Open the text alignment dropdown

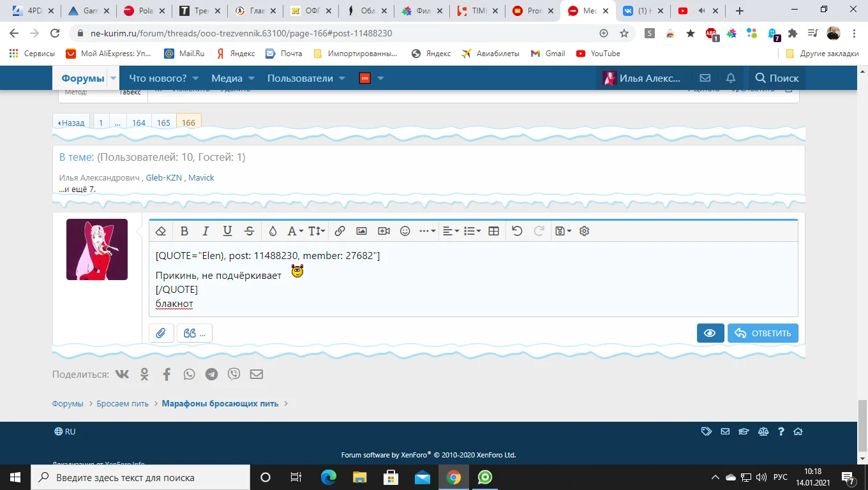(x=451, y=231)
